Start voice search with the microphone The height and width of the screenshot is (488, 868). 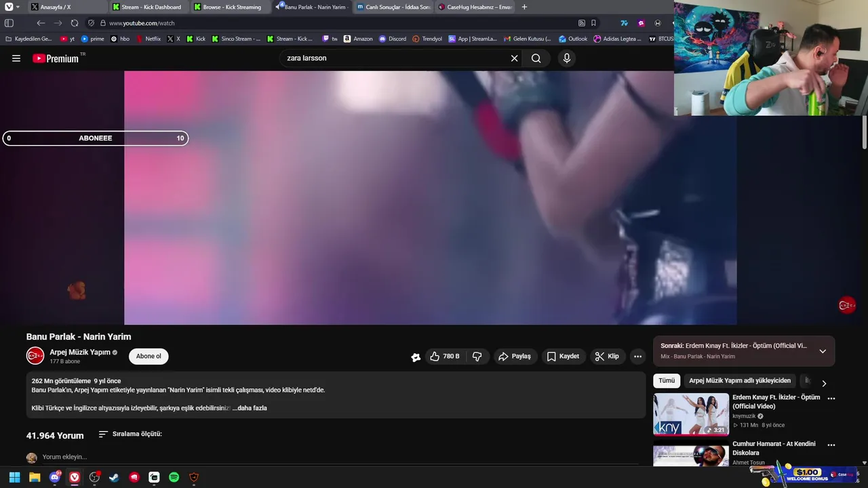(567, 58)
